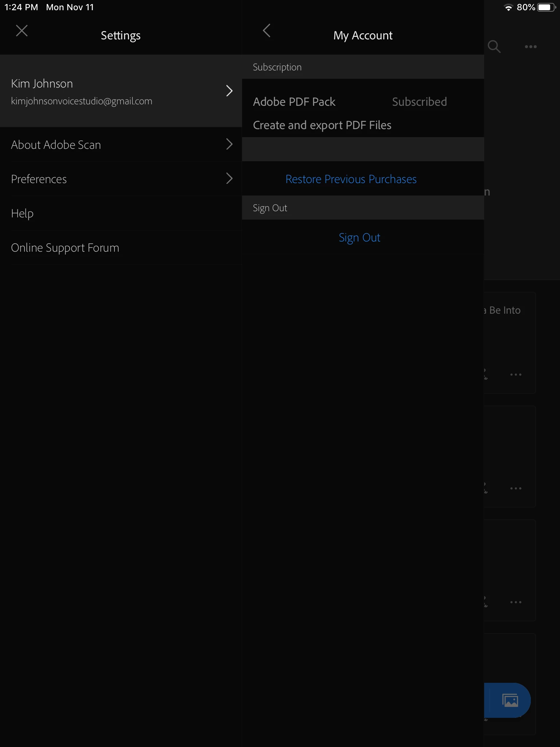This screenshot has height=747, width=560.
Task: Tap the 1:24 PM clock in status bar
Action: click(x=21, y=7)
